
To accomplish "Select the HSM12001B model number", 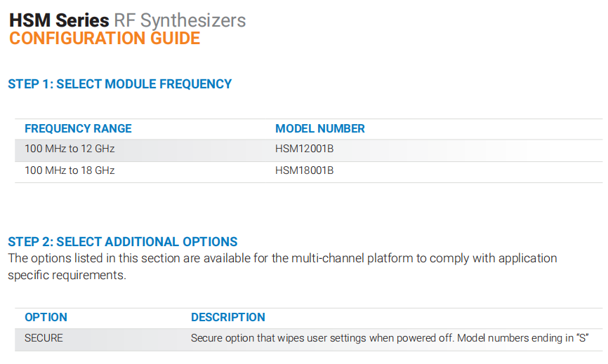I will click(x=305, y=149).
